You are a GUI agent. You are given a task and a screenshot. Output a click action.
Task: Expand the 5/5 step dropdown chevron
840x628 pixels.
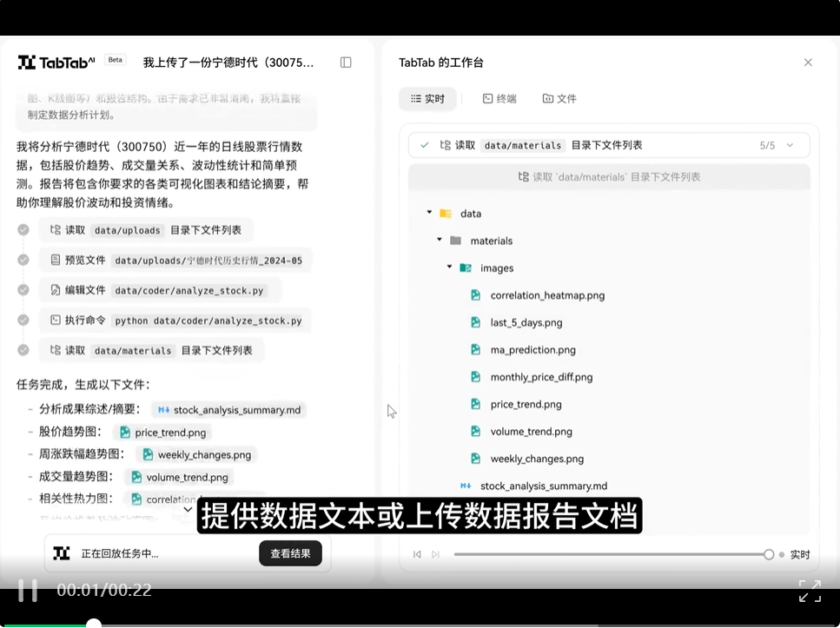(790, 145)
